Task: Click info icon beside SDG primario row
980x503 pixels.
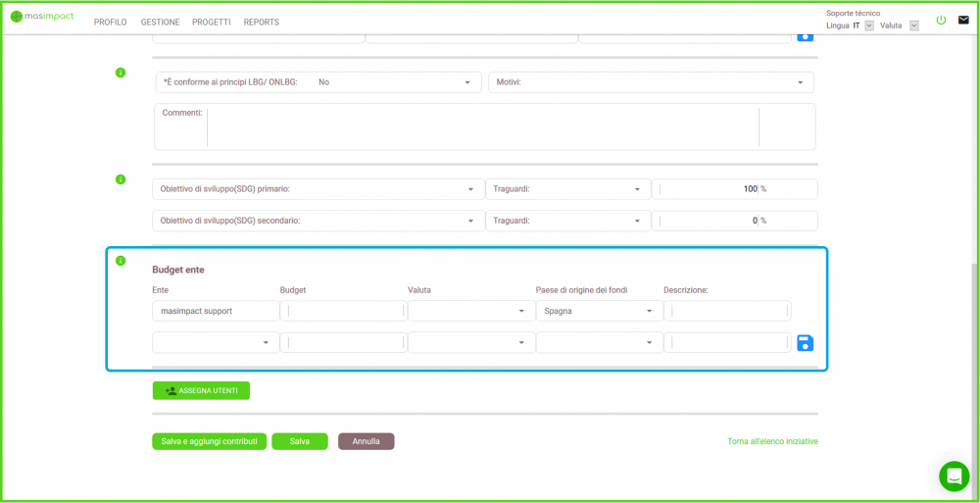Action: pos(121,179)
